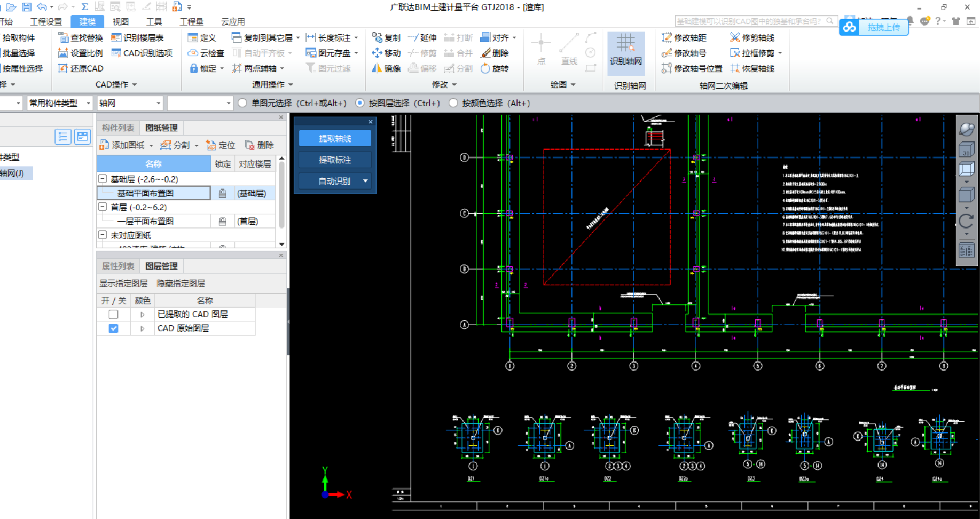Click 修改轴号 modify axis number
Image resolution: width=980 pixels, height=519 pixels.
click(x=684, y=53)
